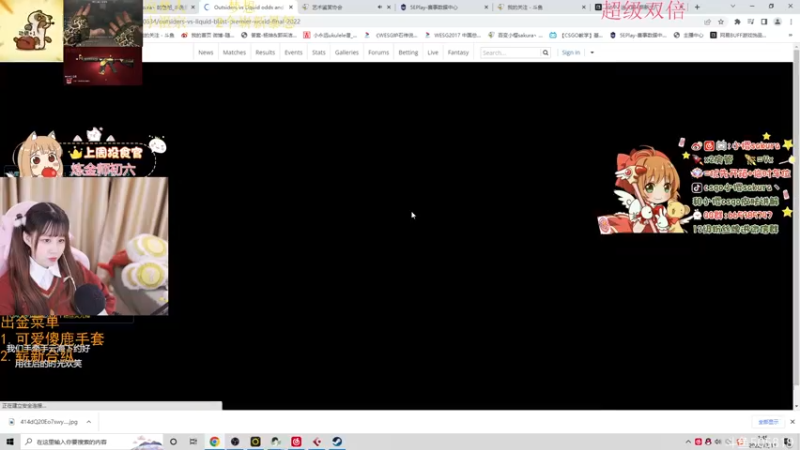Close the SEPlay browser tab
This screenshot has height=450, width=800.
point(486,7)
